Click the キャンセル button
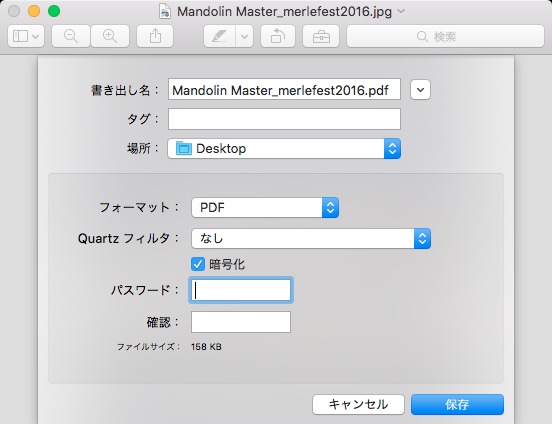Screen dimensions: 552x424 point(358,404)
